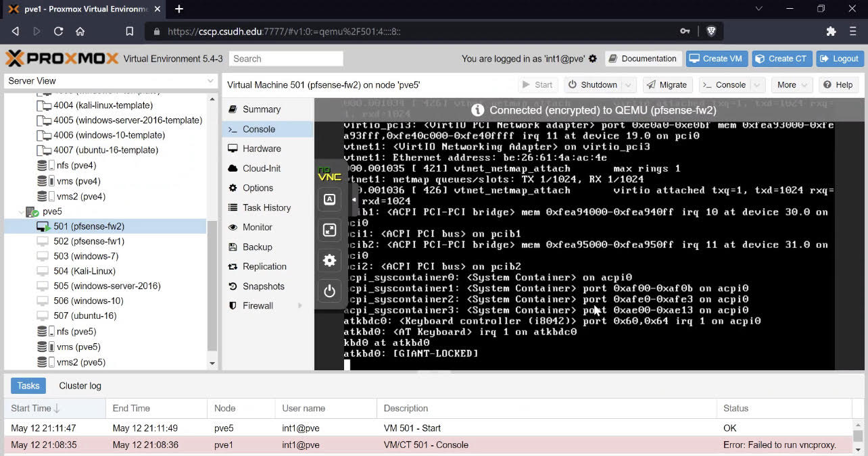
Task: Click the Help button
Action: (x=838, y=85)
